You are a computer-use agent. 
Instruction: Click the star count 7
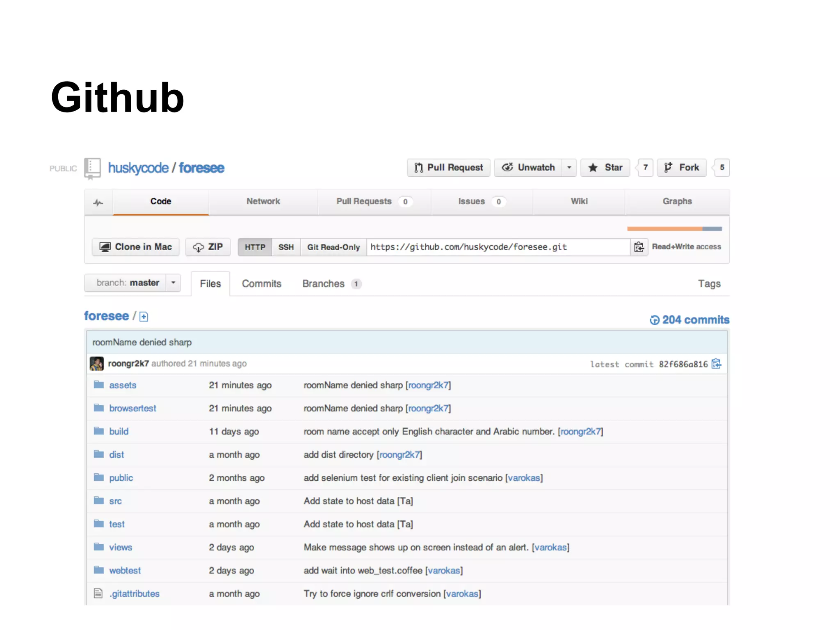(x=645, y=167)
